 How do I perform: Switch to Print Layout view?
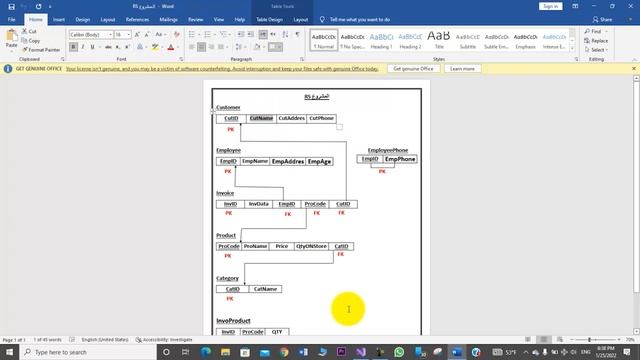[544, 340]
